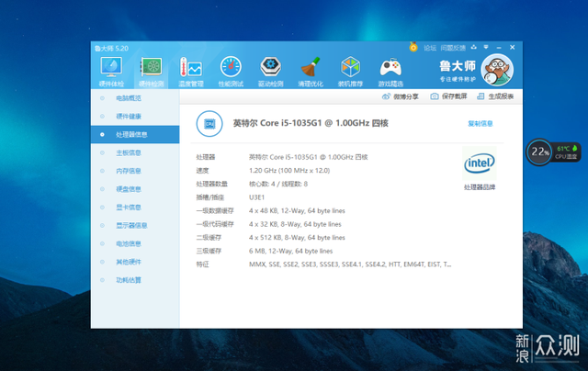Screen dimensions: 588x371
Task: Open 温度管理 temperature management
Action: (x=191, y=72)
